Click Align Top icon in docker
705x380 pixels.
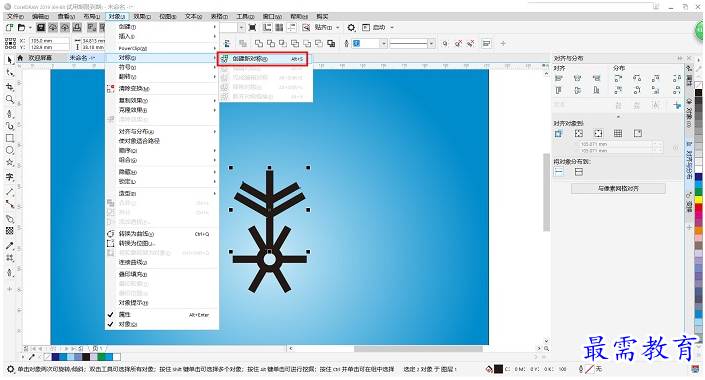click(559, 90)
